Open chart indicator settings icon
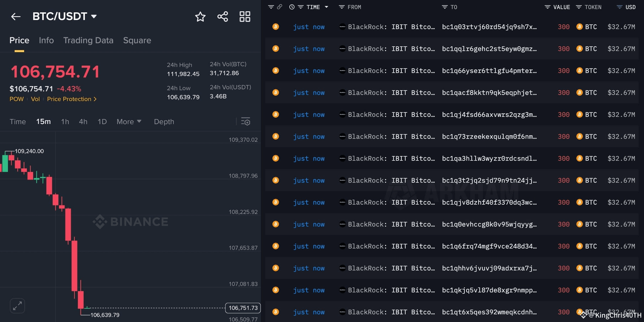The width and height of the screenshot is (644, 322). tap(246, 122)
